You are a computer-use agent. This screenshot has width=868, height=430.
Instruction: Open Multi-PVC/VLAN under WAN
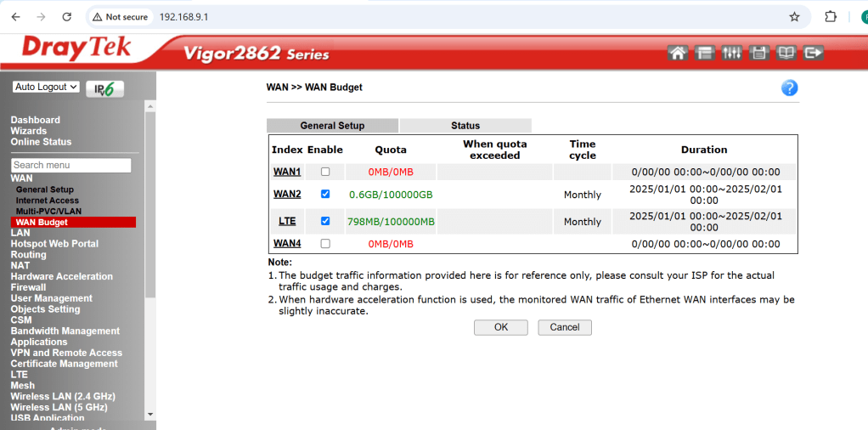[x=48, y=212]
